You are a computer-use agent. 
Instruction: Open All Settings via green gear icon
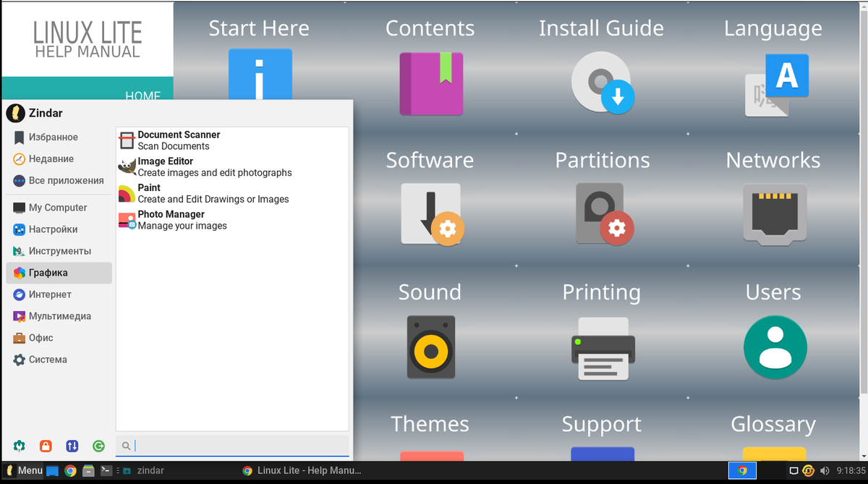tap(20, 446)
